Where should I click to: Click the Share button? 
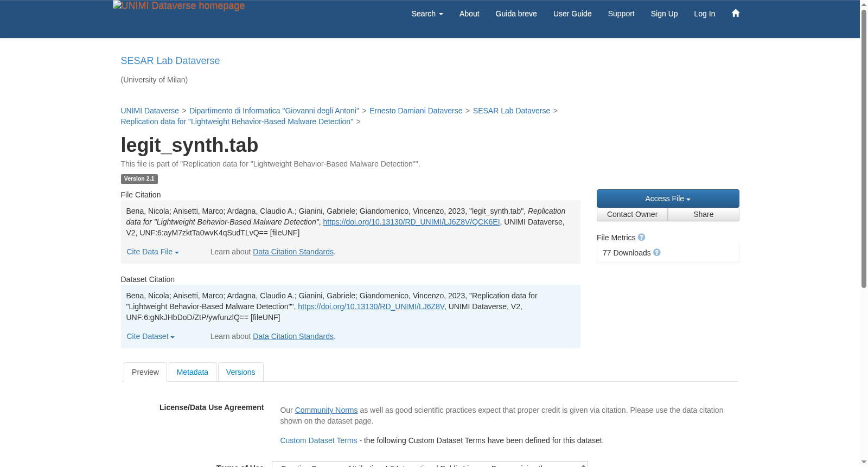click(x=704, y=214)
